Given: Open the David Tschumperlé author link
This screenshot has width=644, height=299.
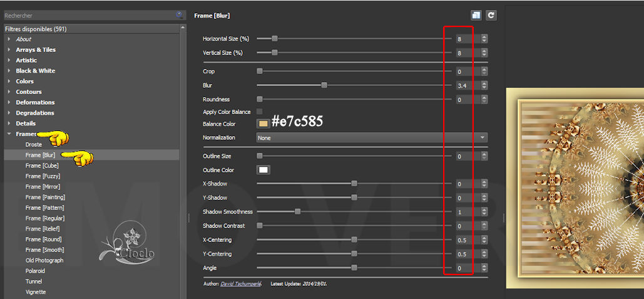Looking at the screenshot, I should point(241,284).
